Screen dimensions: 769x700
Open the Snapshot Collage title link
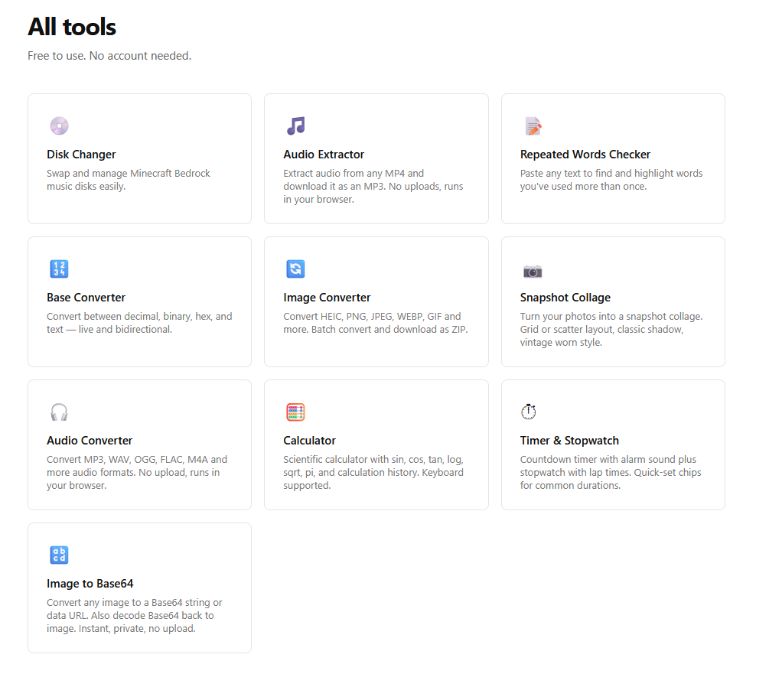pos(565,298)
